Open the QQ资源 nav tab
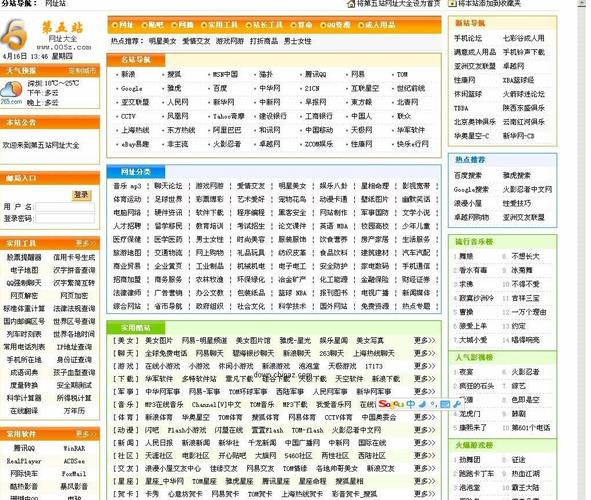This screenshot has height=500, width=591. coord(335,25)
